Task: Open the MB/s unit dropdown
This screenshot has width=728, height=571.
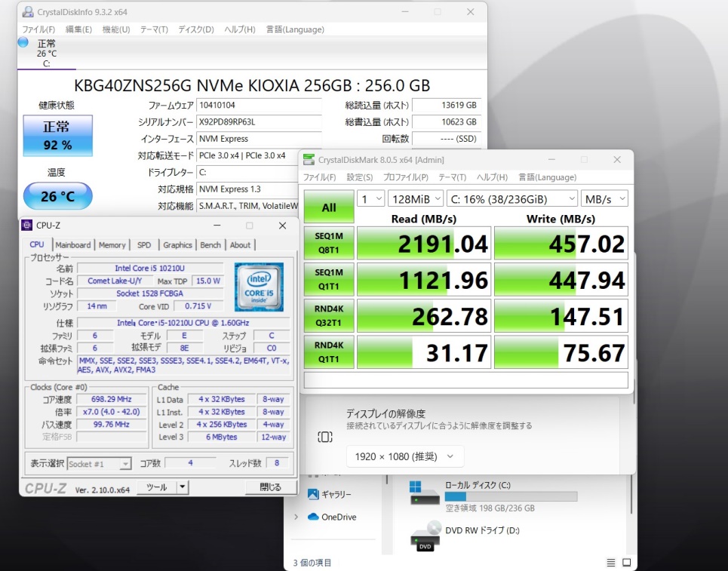Action: [x=604, y=199]
